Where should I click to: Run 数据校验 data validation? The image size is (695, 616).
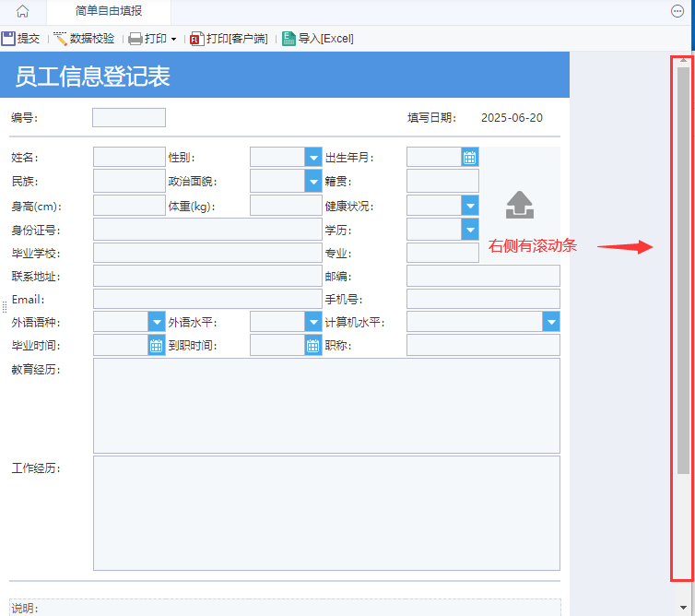[x=84, y=39]
